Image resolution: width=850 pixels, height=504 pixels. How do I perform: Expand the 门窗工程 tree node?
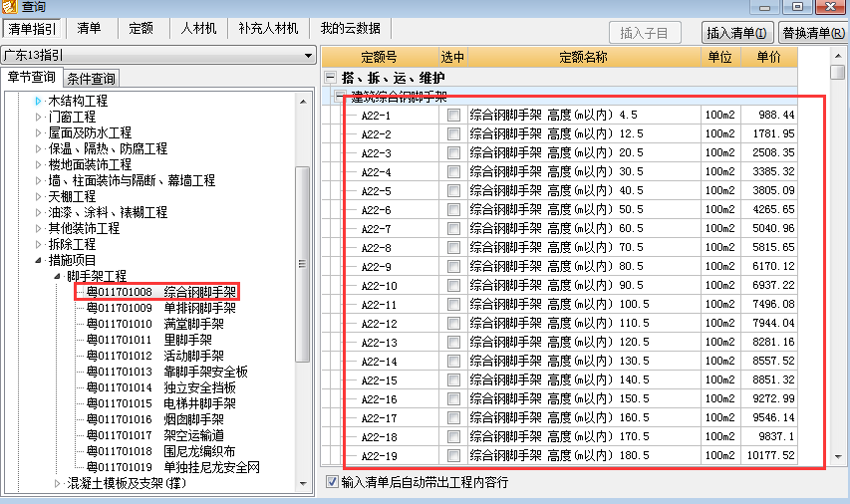tap(38, 117)
